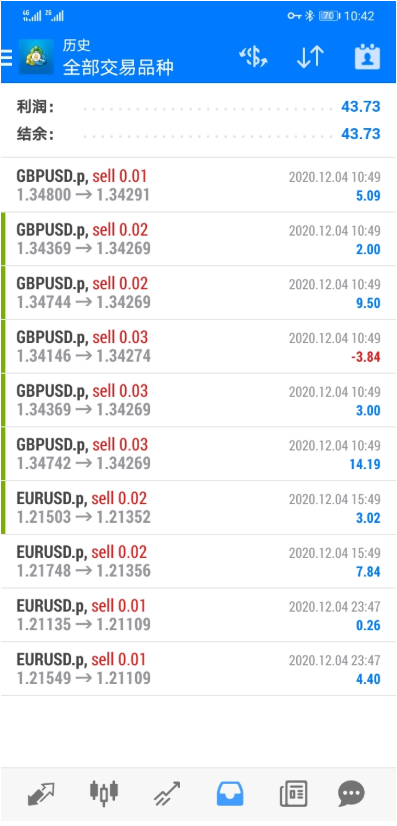
Task: Tap the up-down arrows sort icon
Action: [310, 57]
